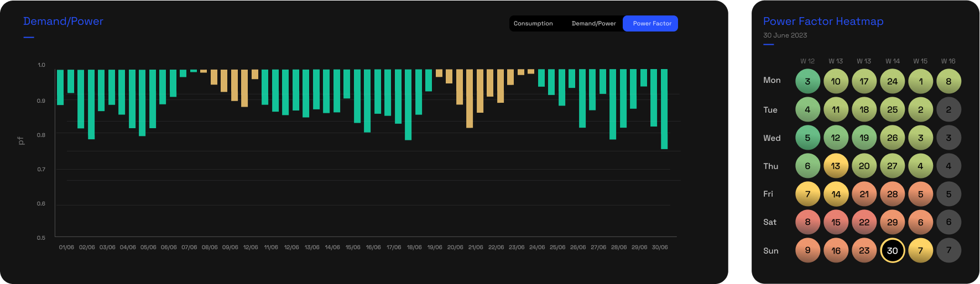Select day 27 in the Thu row
The width and height of the screenshot is (980, 284).
(892, 166)
